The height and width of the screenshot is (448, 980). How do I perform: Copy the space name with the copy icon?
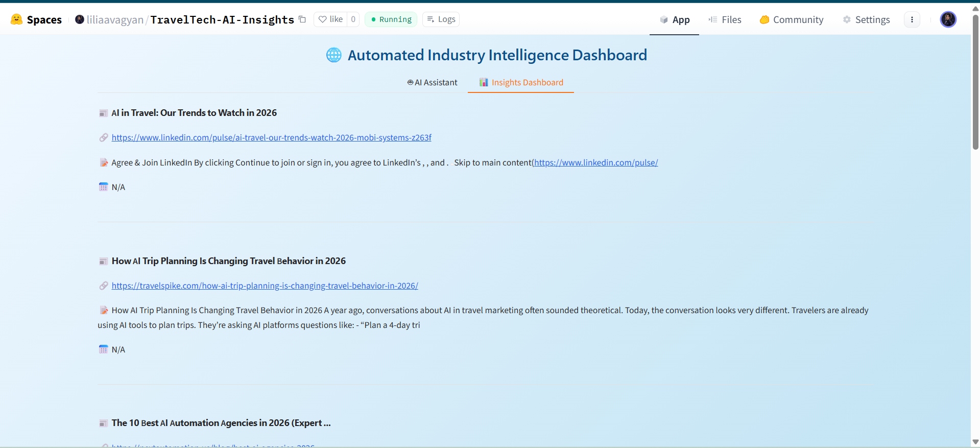click(302, 19)
